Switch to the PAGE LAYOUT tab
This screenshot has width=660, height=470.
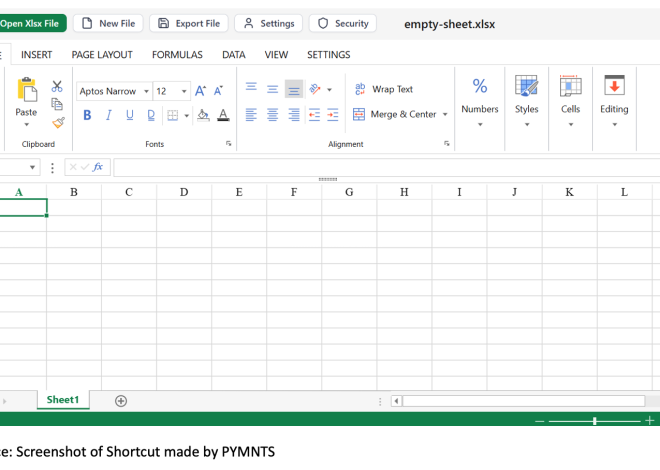coord(102,55)
